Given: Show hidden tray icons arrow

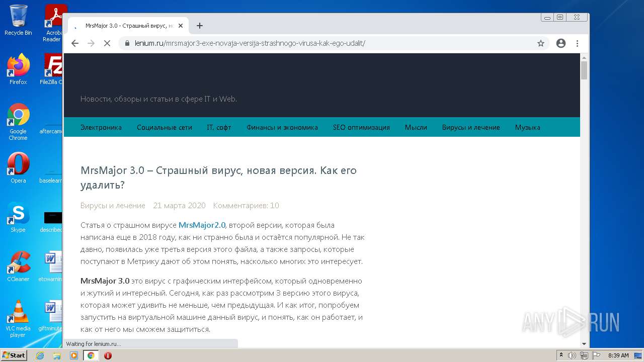Looking at the screenshot, I should tap(561, 355).
